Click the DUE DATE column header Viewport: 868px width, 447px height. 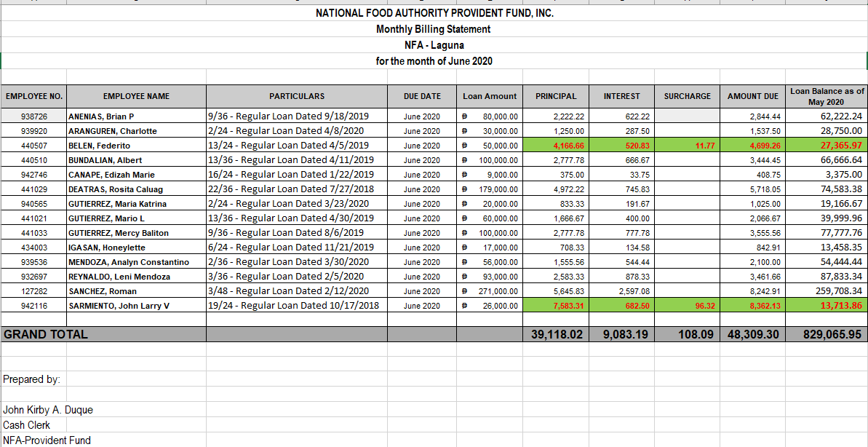click(x=422, y=96)
